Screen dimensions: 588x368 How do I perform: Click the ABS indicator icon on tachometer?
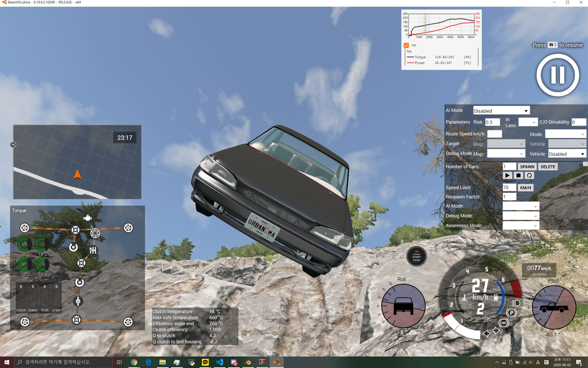point(504,323)
